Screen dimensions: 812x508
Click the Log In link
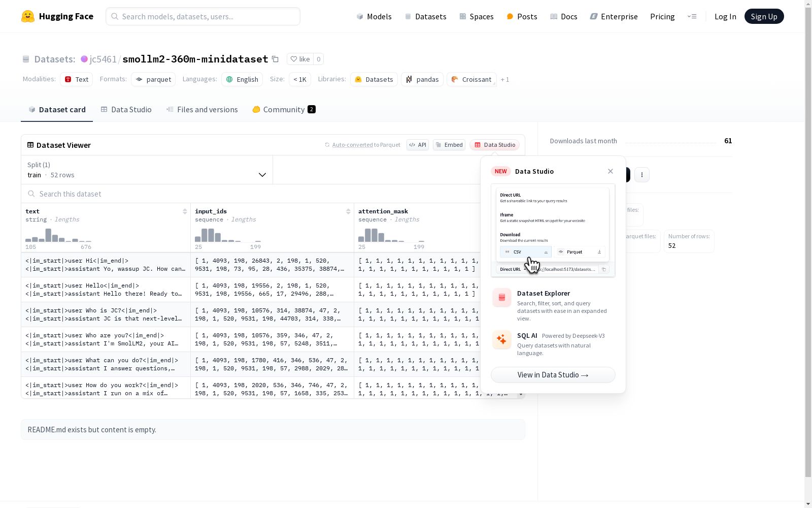point(725,16)
